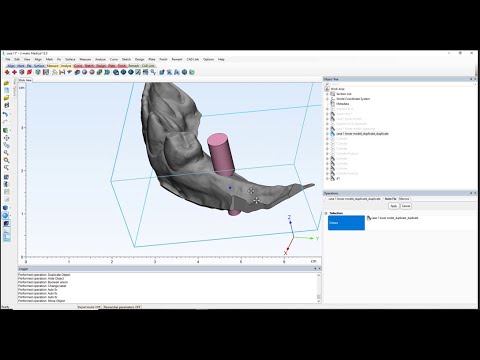
Task: Click the Object Tree search field
Action: click(403, 84)
